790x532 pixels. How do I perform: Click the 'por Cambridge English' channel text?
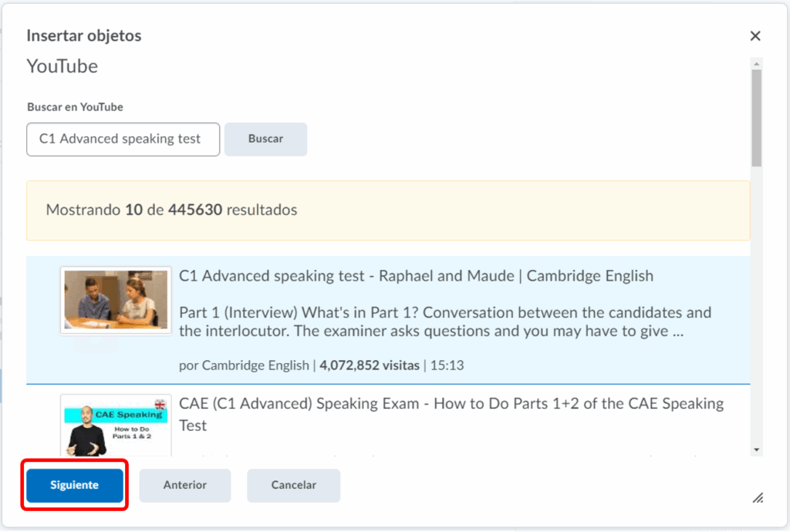coord(244,365)
